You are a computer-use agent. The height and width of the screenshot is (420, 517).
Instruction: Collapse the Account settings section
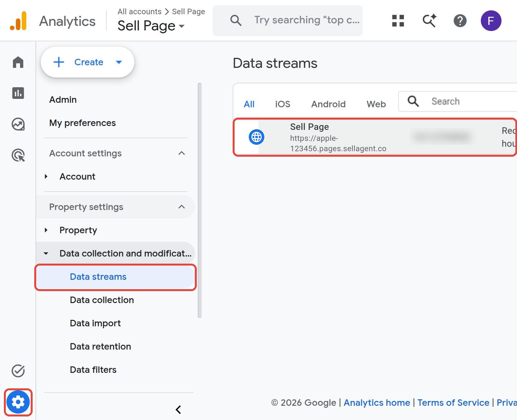tap(182, 153)
